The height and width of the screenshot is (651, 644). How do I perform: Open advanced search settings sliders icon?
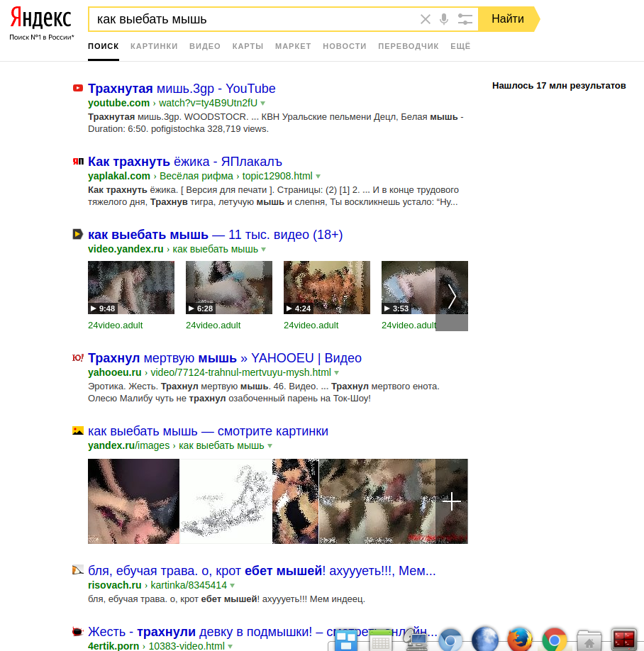point(465,19)
